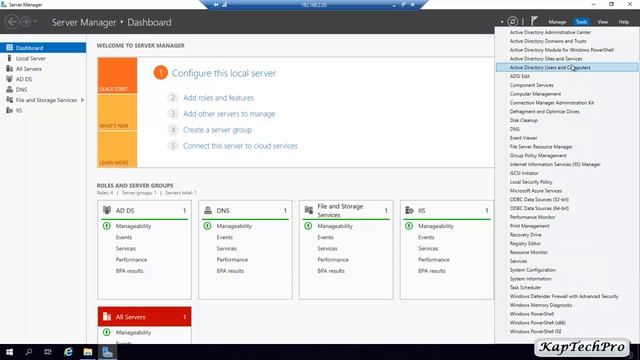Open the Help menu

coord(623,22)
